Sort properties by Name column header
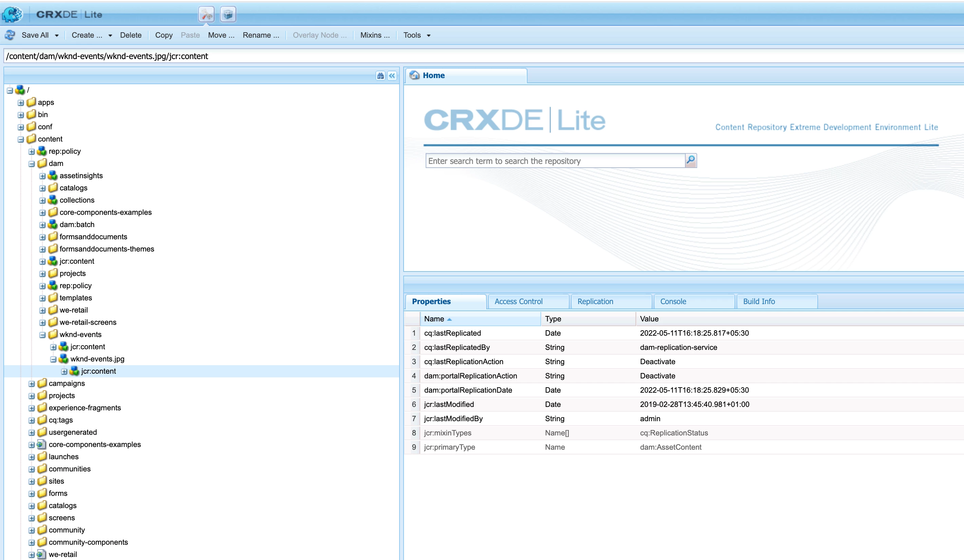 (x=434, y=319)
